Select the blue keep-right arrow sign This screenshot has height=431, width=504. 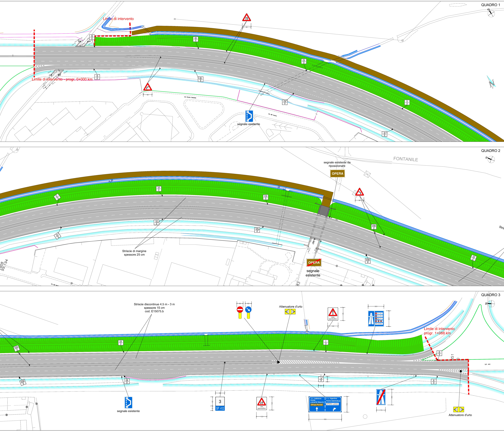(248, 310)
